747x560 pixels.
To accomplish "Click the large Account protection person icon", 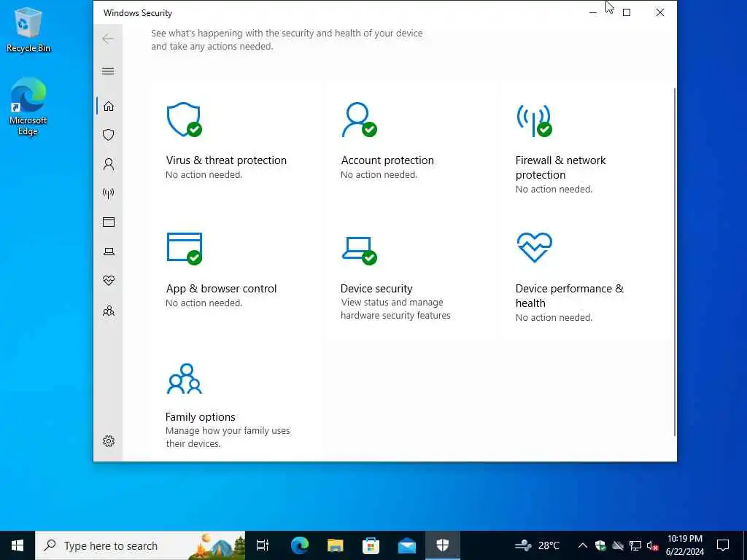I will pos(359,120).
